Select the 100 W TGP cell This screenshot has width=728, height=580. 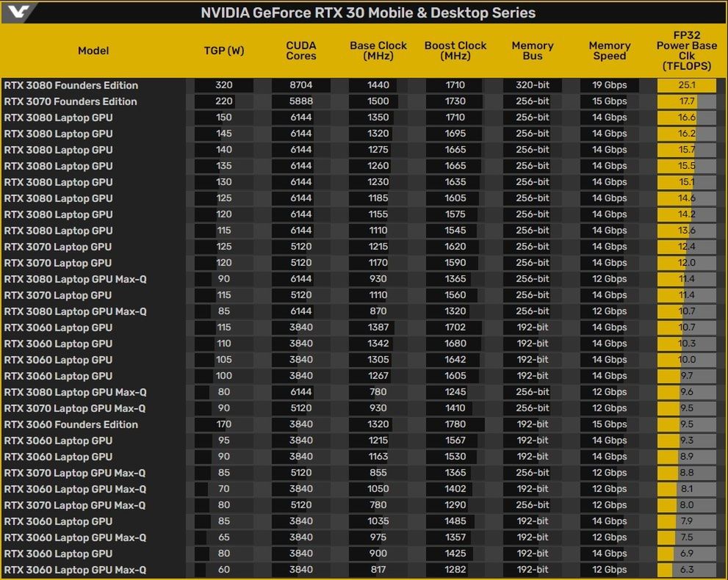tap(224, 376)
